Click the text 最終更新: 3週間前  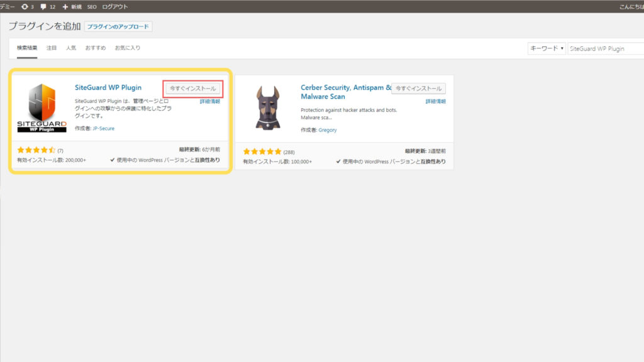(426, 151)
